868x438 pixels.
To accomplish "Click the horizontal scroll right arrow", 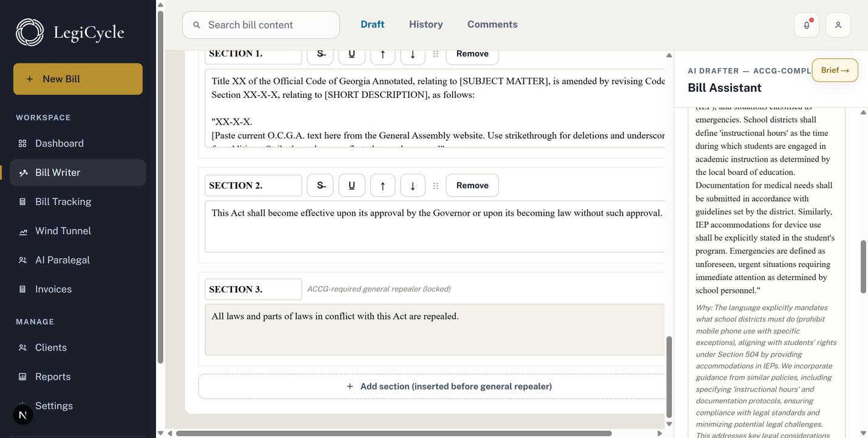I will (x=660, y=433).
